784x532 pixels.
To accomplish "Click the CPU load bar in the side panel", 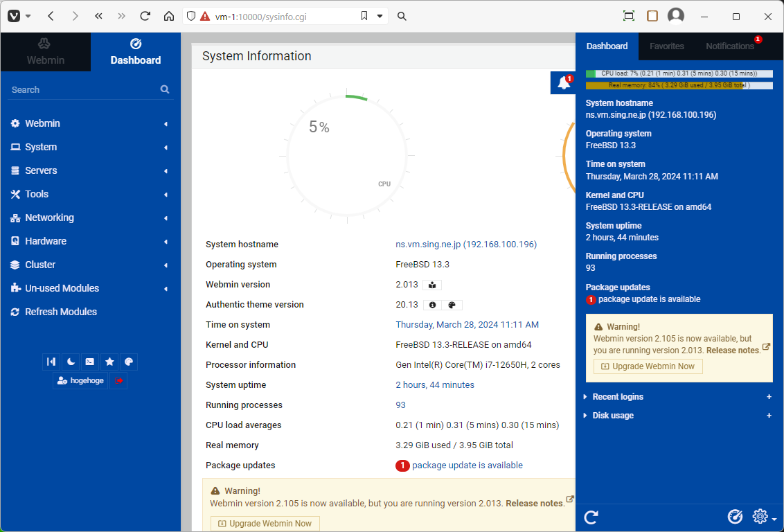I will [x=679, y=73].
